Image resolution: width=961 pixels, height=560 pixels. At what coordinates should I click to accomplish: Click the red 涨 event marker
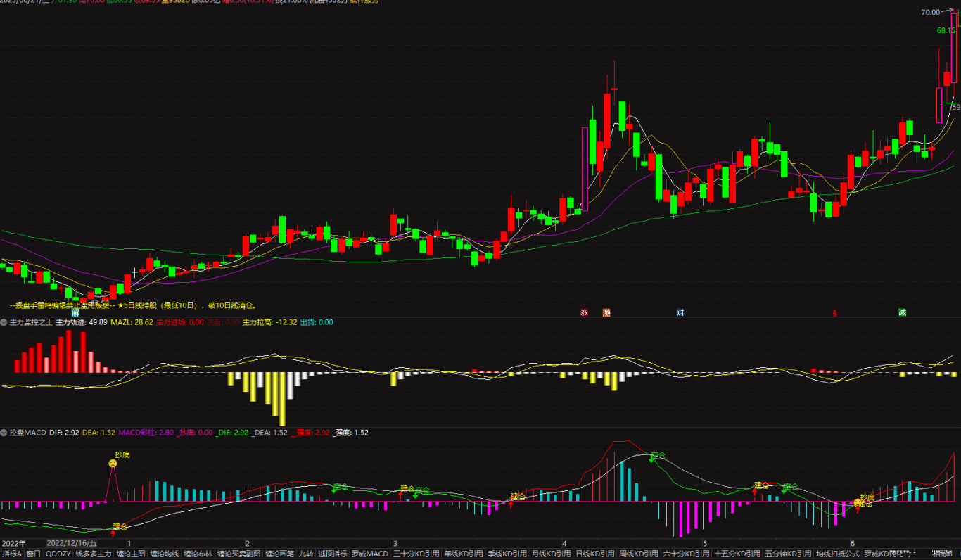(583, 312)
